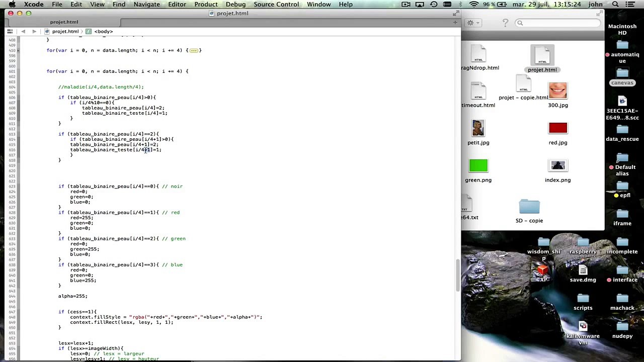The height and width of the screenshot is (362, 644).
Task: Select the kali.vmware vm desktop item
Action: pyautogui.click(x=583, y=333)
